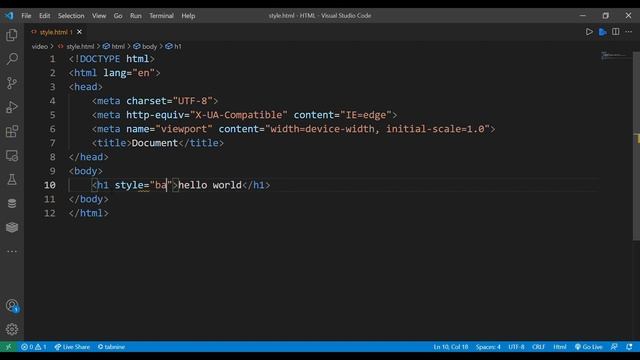Image resolution: width=640 pixels, height=360 pixels.
Task: Change indentation Spaces: 4
Action: [x=488, y=347]
